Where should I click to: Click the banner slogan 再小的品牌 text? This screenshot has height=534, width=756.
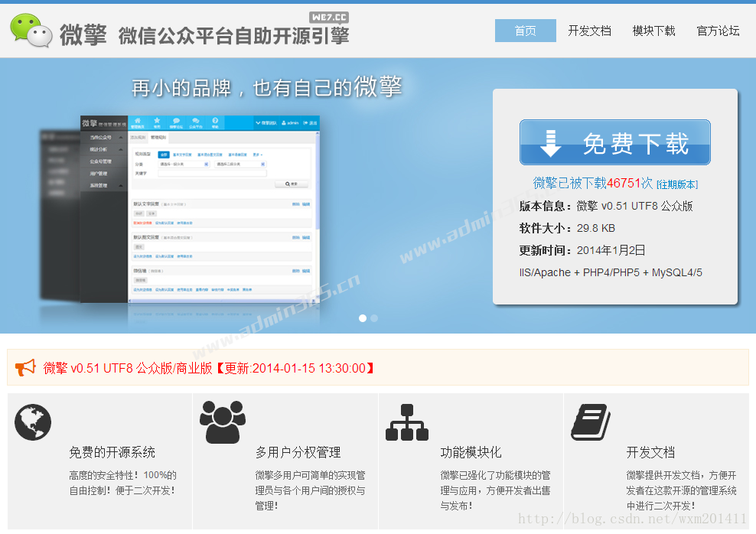coord(266,87)
